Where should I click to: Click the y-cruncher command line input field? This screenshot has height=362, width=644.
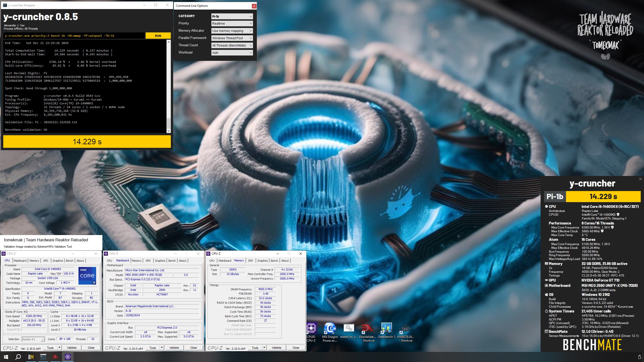pyautogui.click(x=74, y=36)
